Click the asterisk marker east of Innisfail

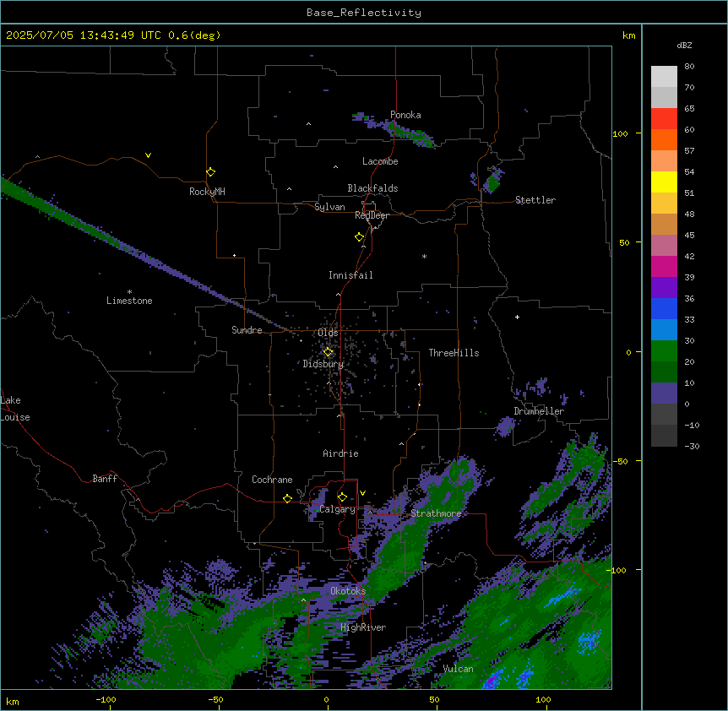coord(424,256)
